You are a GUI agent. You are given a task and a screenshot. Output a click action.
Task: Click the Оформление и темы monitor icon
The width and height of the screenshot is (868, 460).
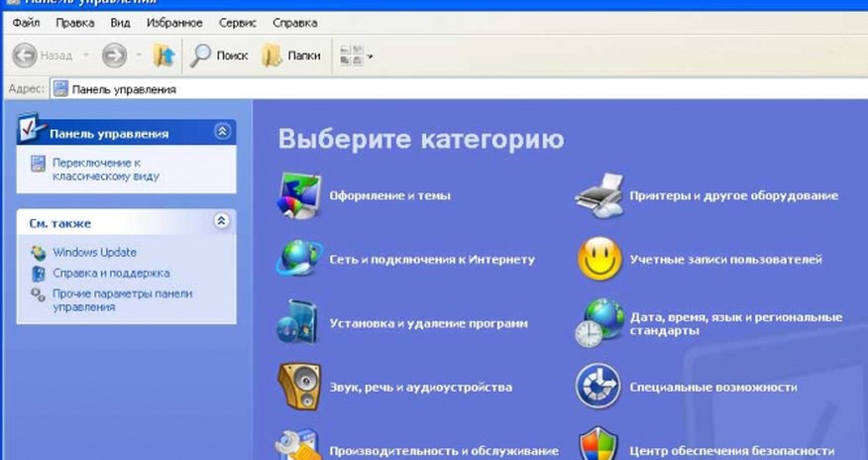pos(299,195)
